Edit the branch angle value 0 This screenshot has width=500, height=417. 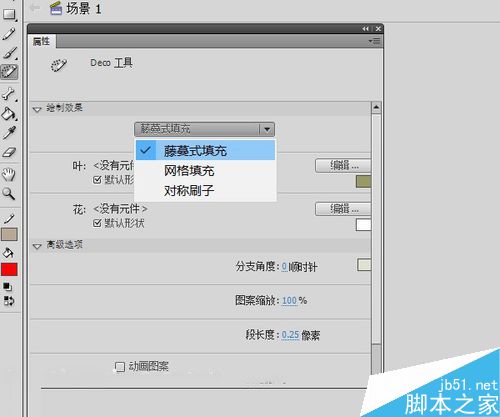(284, 266)
